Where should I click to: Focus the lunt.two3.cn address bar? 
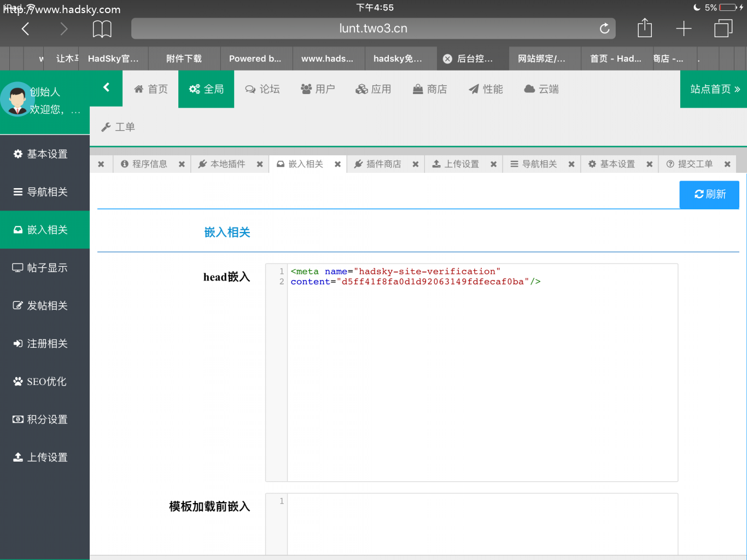pyautogui.click(x=373, y=28)
